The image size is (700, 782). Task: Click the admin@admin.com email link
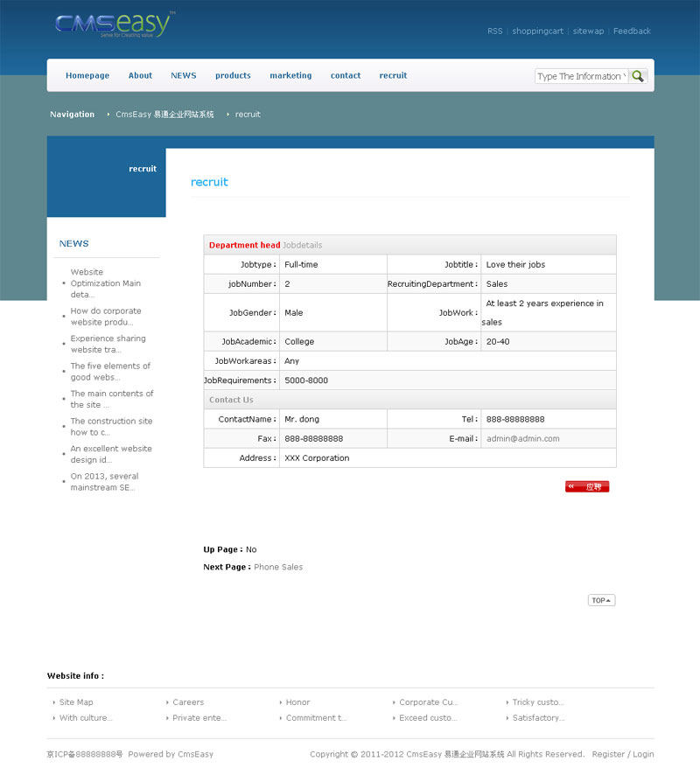[x=522, y=439]
